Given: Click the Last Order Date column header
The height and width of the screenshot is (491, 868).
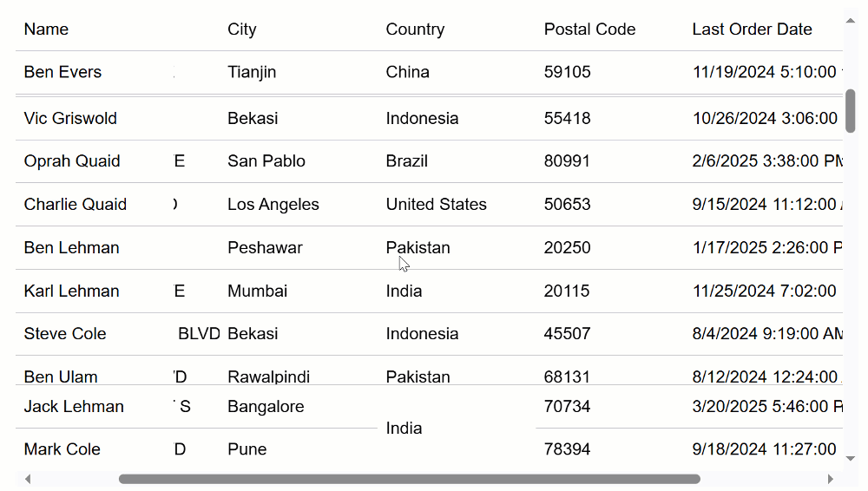Looking at the screenshot, I should click(752, 29).
